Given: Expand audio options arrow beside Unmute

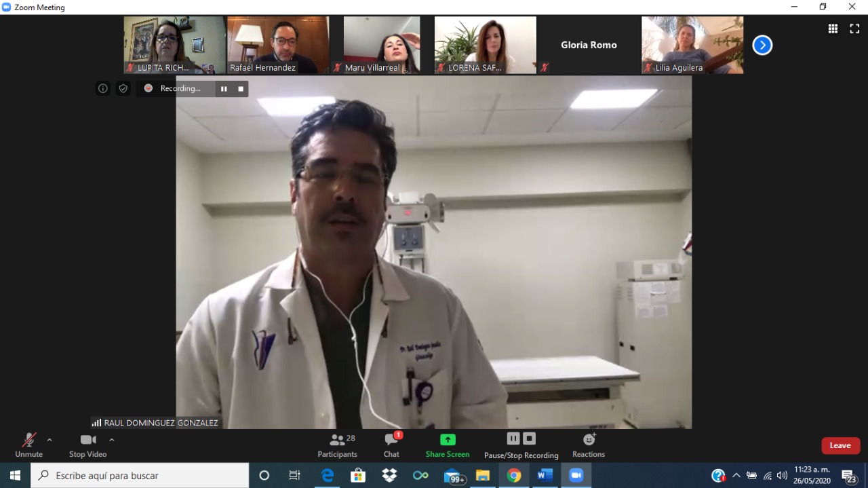Looking at the screenshot, I should (50, 440).
